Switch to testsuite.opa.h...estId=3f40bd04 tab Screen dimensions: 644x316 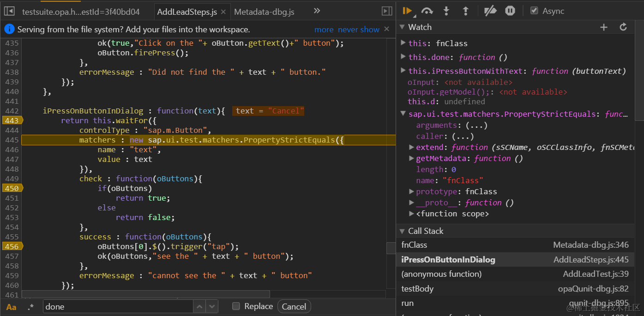81,12
